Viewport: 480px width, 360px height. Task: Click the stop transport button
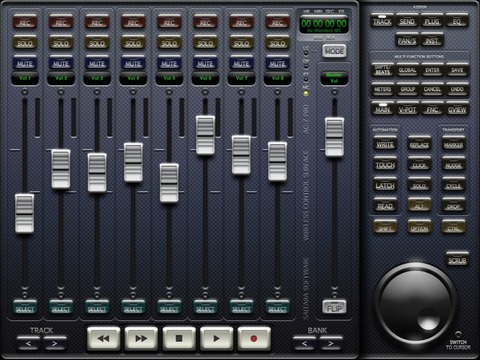[179, 339]
